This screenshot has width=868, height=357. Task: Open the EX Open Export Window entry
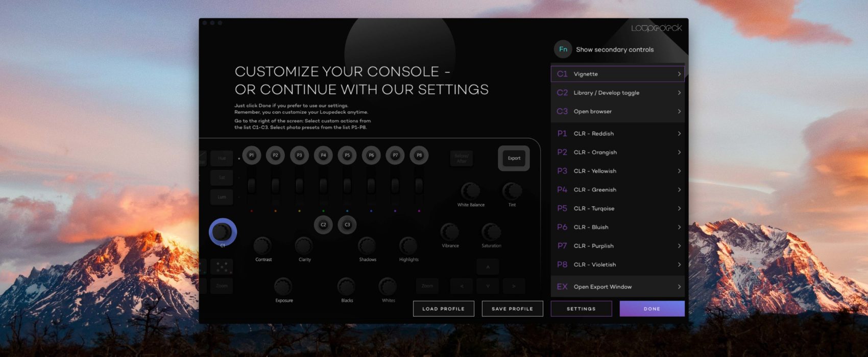[618, 287]
